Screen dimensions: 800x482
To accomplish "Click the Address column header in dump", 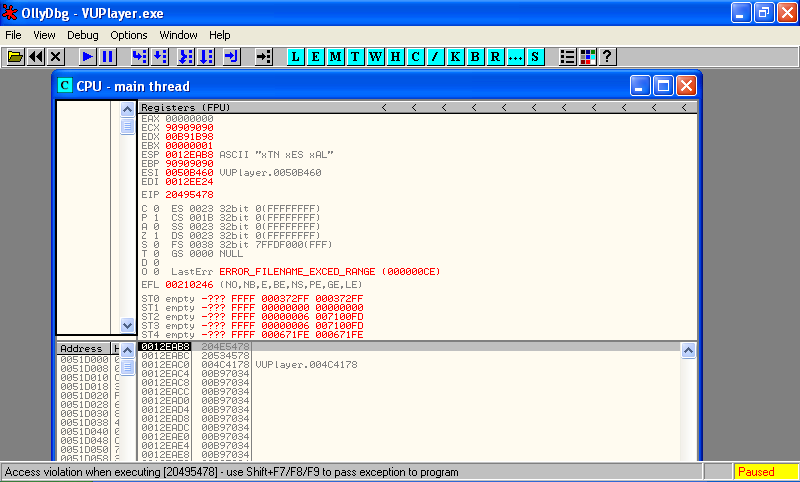I will point(83,349).
